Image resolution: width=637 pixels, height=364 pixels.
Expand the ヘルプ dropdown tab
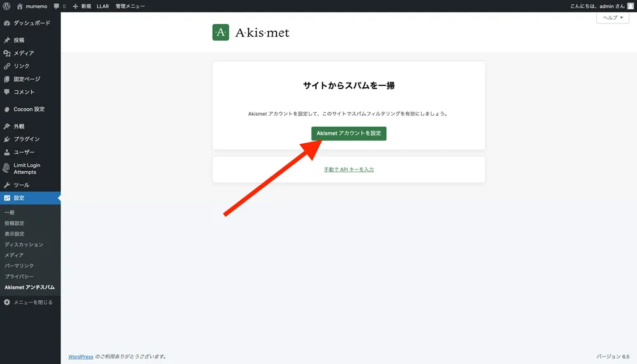pyautogui.click(x=613, y=18)
